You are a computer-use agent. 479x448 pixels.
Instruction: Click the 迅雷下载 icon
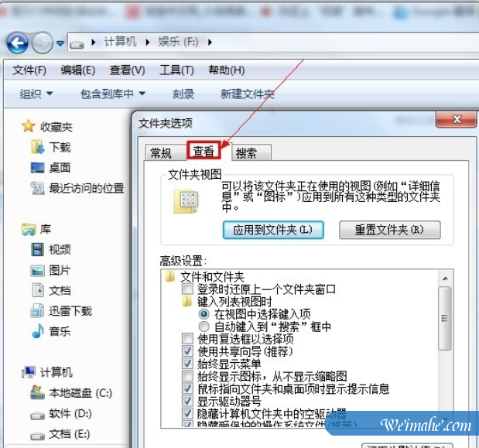coord(37,310)
